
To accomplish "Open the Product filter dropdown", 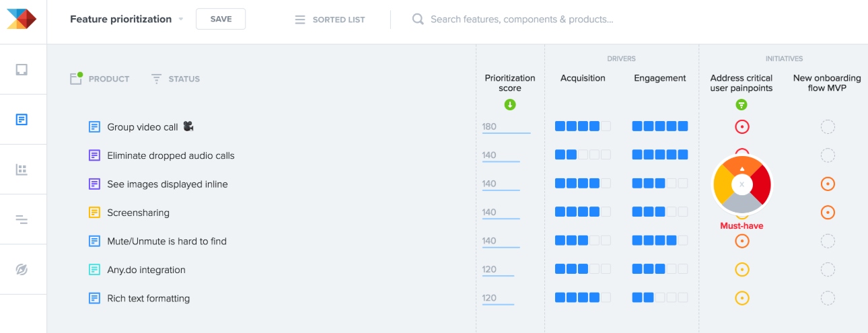I will tap(100, 79).
